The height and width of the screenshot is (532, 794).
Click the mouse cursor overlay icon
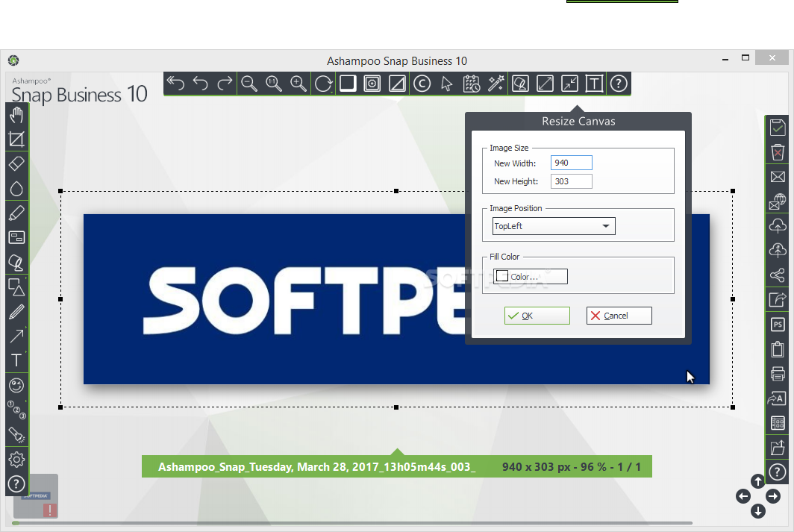(x=446, y=83)
